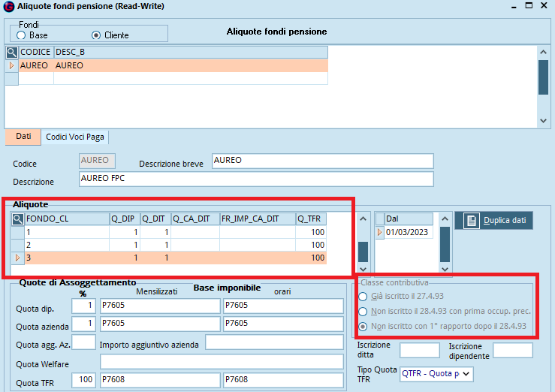Select the date 01/03/2023 in Dal list
This screenshot has height=392, width=555.
pos(409,232)
